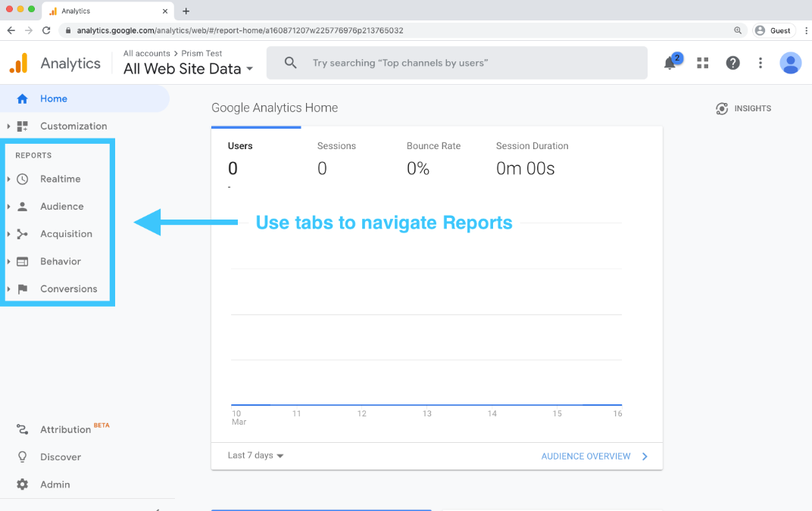
Task: Click the Customization label
Action: point(73,126)
